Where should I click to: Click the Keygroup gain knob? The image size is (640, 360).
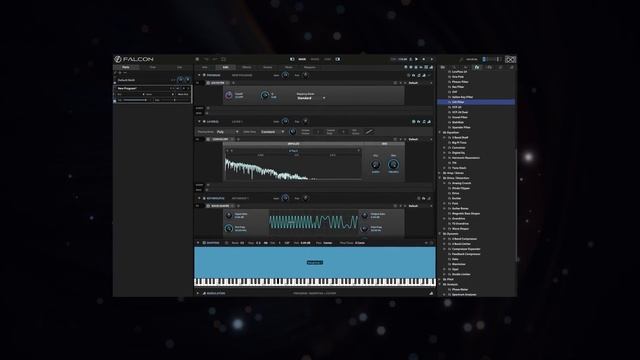(x=285, y=198)
